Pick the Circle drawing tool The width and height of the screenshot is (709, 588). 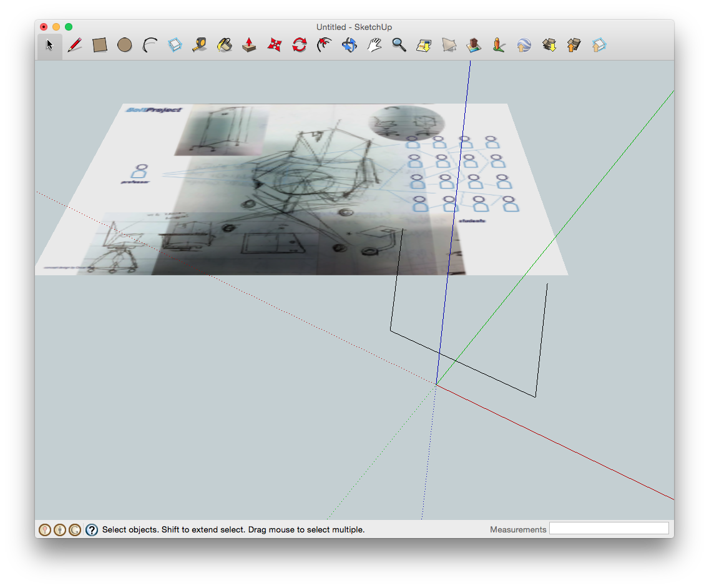tap(124, 45)
